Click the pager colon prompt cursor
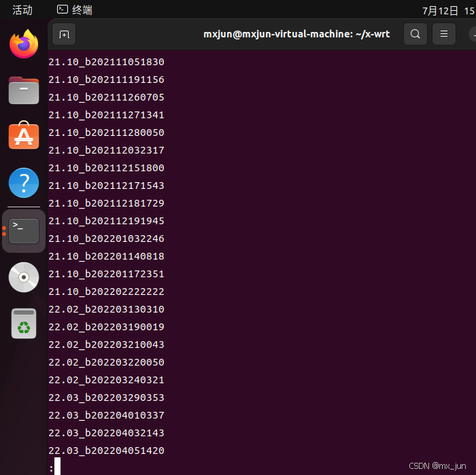 (57, 466)
